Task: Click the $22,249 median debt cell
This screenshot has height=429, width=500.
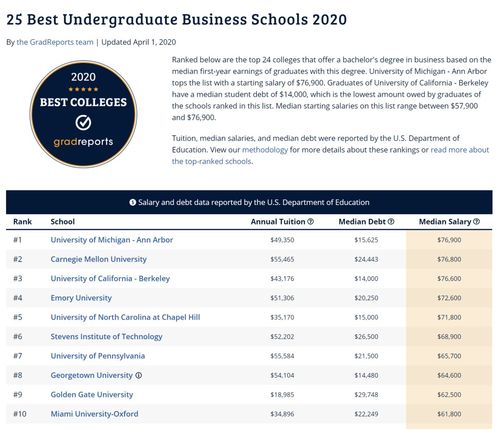Action: (366, 414)
